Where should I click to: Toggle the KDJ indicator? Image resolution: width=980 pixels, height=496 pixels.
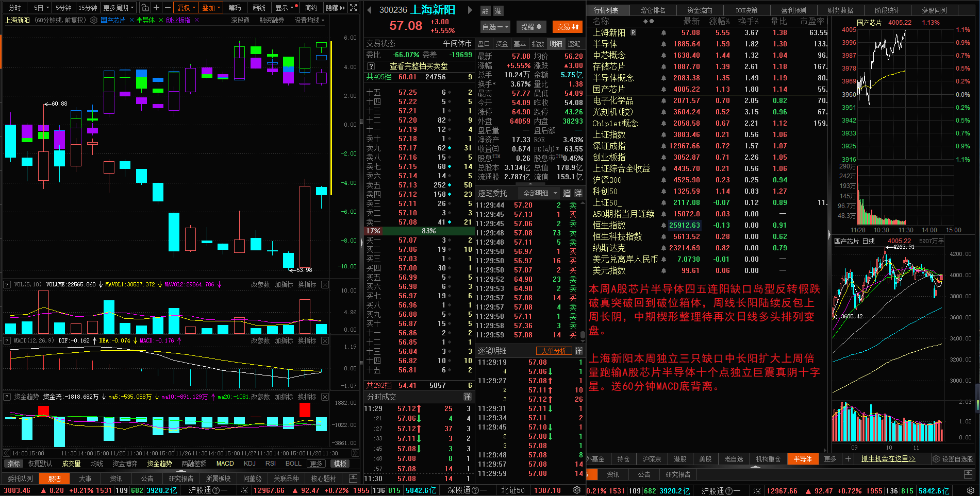pos(250,464)
